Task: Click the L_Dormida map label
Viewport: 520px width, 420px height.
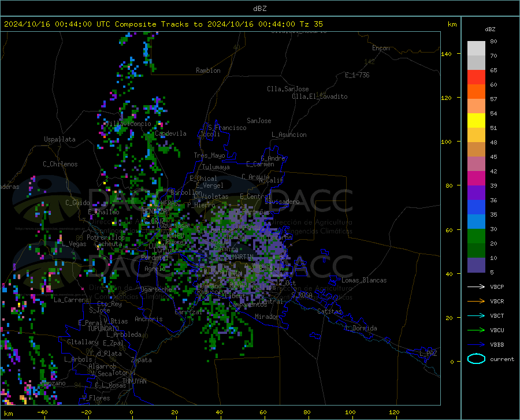Action: (x=361, y=328)
